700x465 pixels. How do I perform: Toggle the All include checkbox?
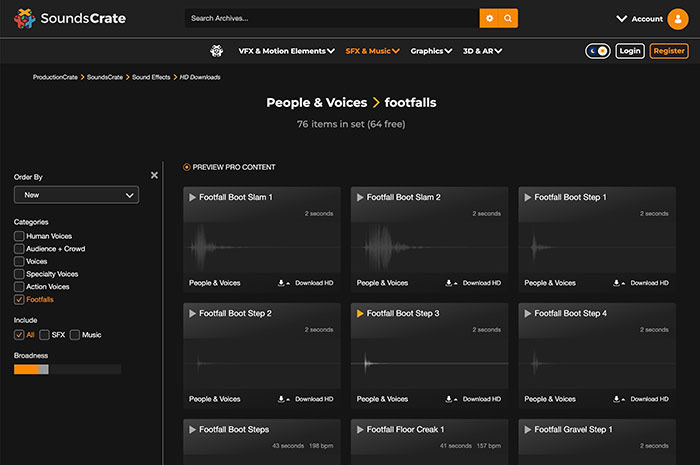[19, 335]
